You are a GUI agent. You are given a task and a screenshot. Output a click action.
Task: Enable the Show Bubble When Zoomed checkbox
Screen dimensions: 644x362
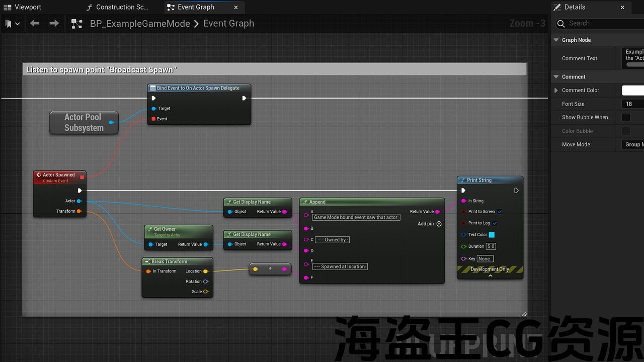coord(626,117)
